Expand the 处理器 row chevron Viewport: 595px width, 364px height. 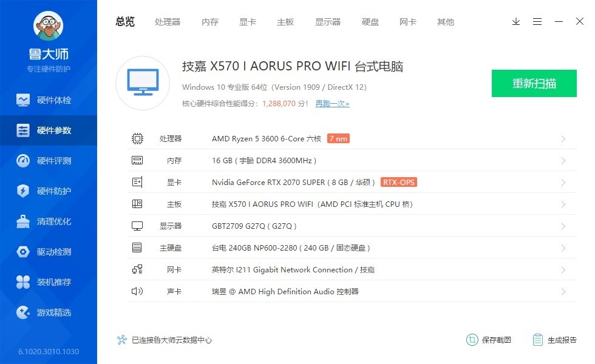coord(563,139)
